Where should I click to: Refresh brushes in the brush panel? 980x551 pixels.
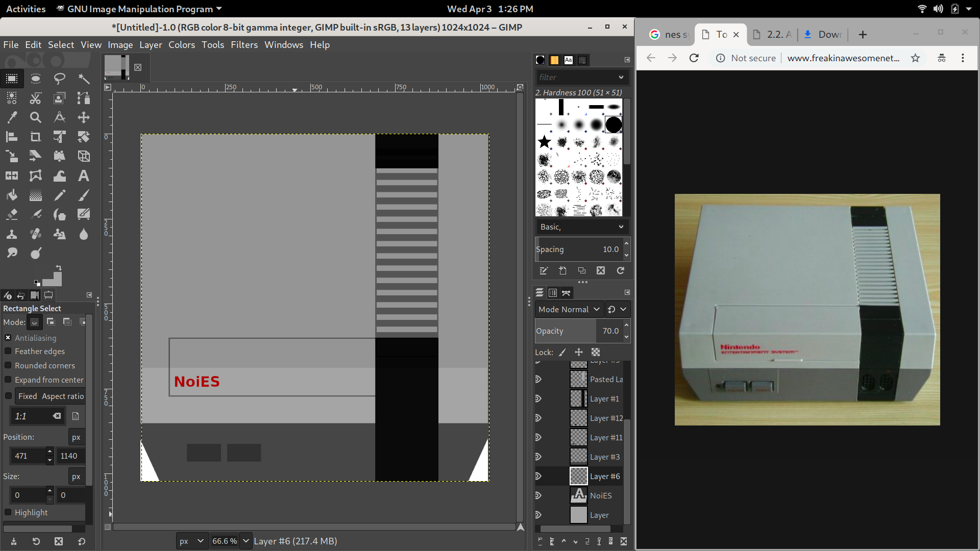pos(621,271)
